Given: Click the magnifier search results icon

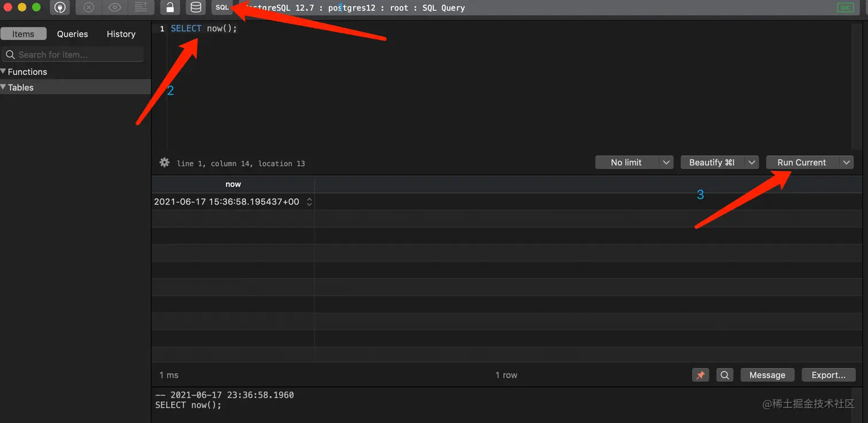Looking at the screenshot, I should coord(725,375).
